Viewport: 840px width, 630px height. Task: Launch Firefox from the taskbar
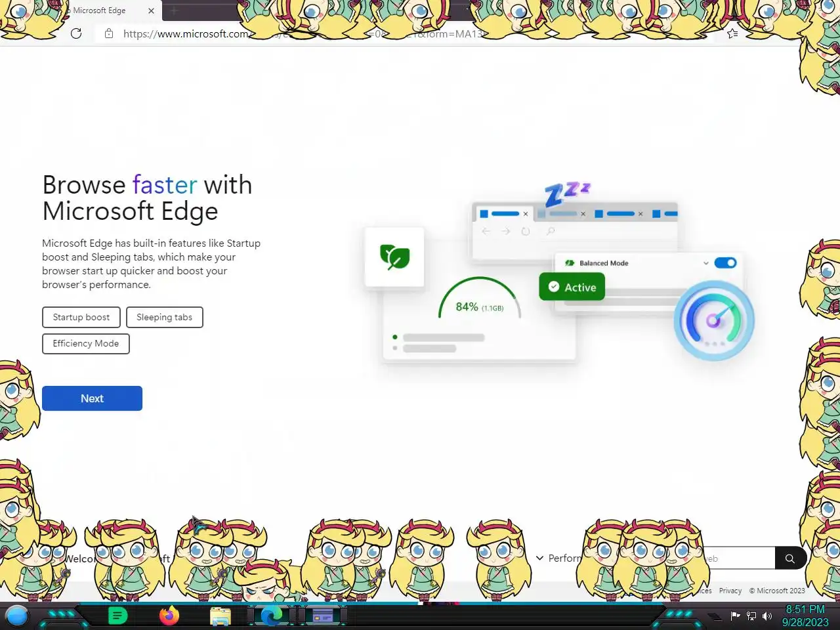(x=169, y=616)
